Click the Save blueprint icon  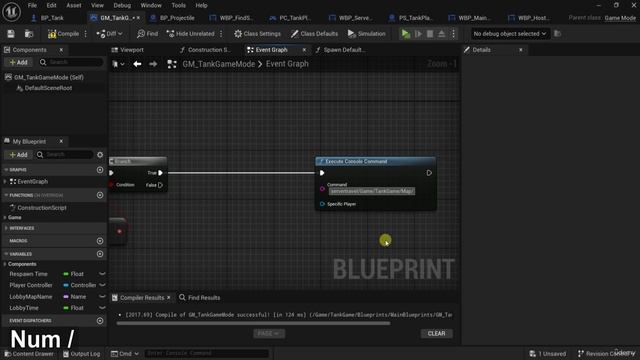tap(11, 34)
